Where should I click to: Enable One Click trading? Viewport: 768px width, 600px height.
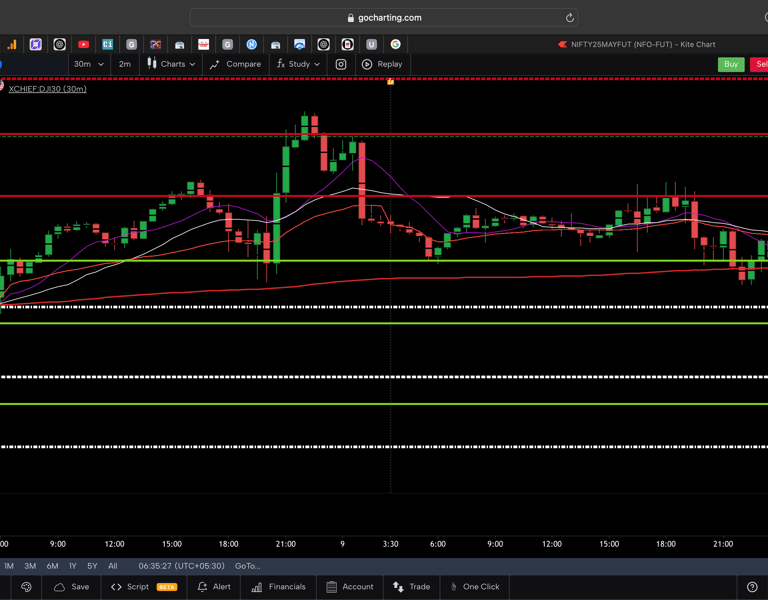click(475, 587)
